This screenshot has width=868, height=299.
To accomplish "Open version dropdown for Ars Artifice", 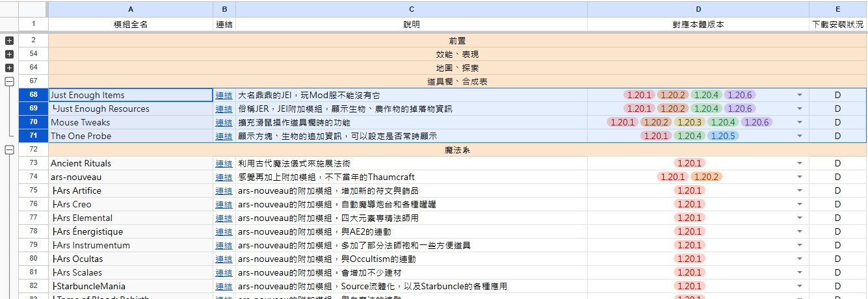I will pyautogui.click(x=800, y=191).
